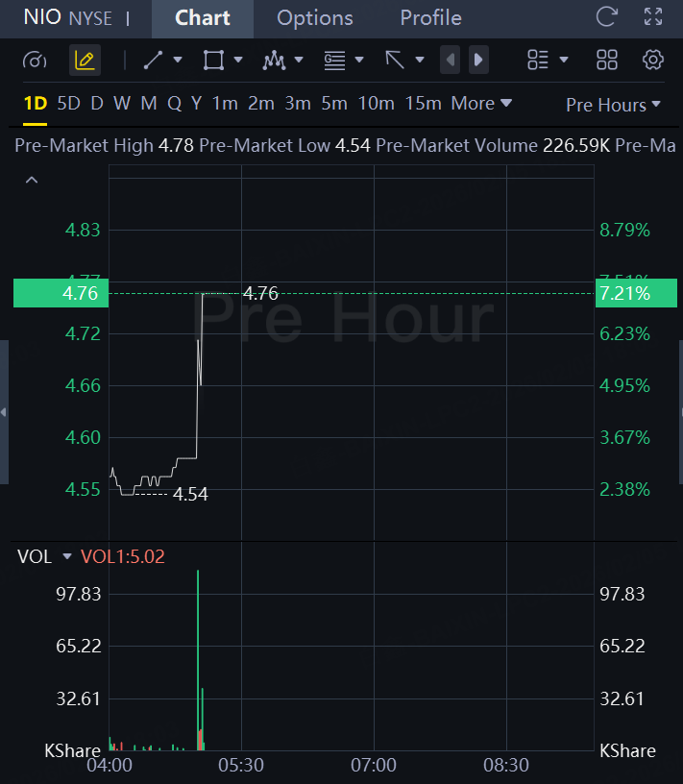
Task: Click the previous toolbar page arrow
Action: 450,60
